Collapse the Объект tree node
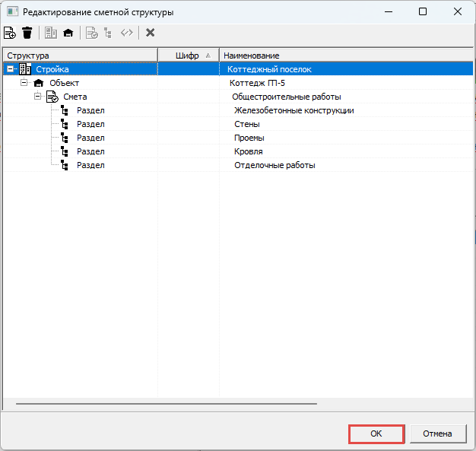The height and width of the screenshot is (451, 476). click(x=24, y=83)
